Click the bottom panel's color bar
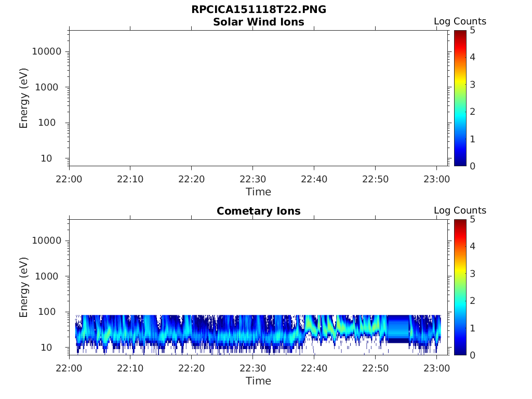This screenshot has width=532, height=399. tap(460, 287)
